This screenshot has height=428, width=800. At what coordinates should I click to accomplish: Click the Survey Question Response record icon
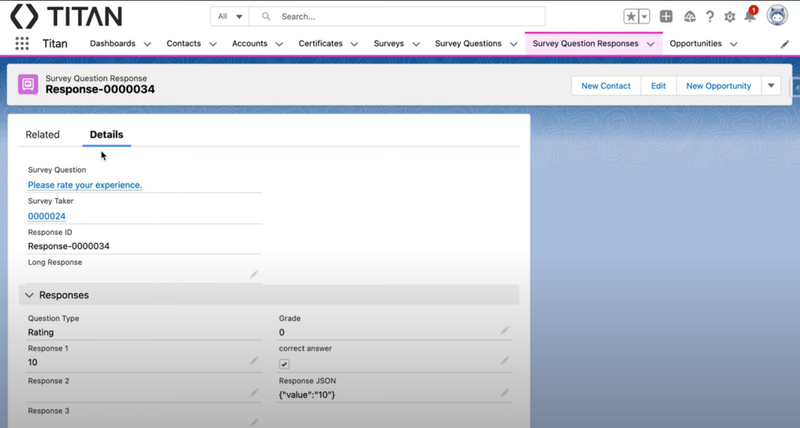pos(28,84)
